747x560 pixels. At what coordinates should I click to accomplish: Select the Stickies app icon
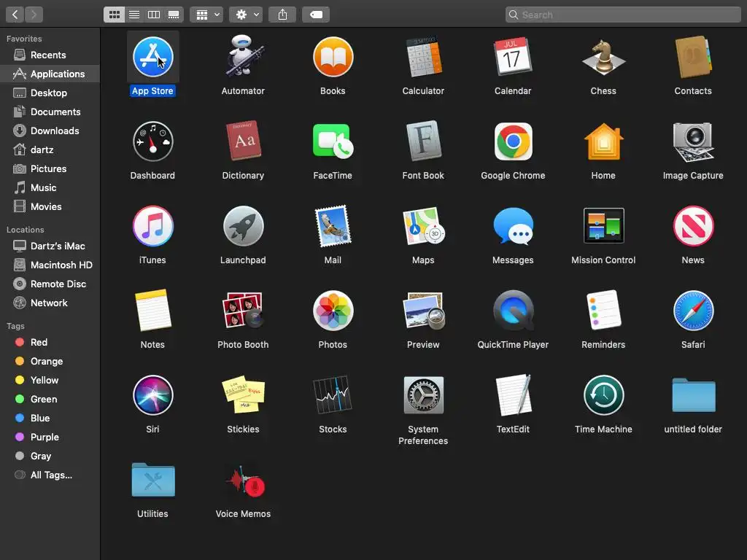coord(243,394)
